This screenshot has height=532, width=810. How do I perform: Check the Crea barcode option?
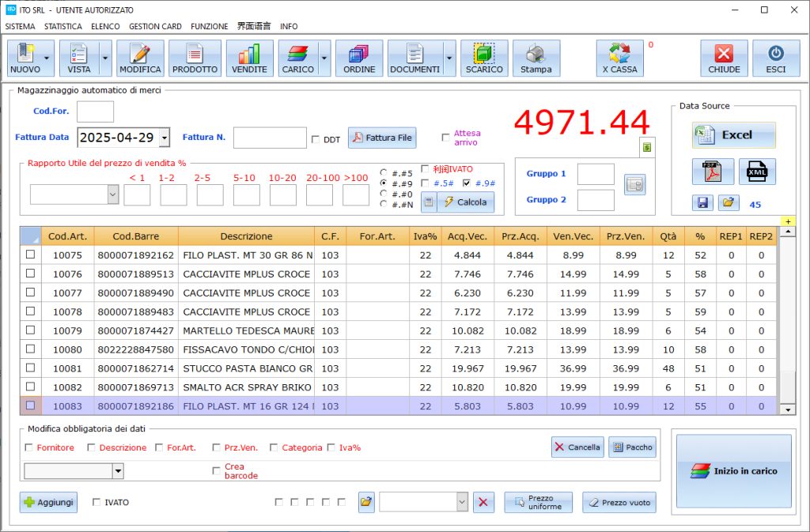[x=217, y=471]
